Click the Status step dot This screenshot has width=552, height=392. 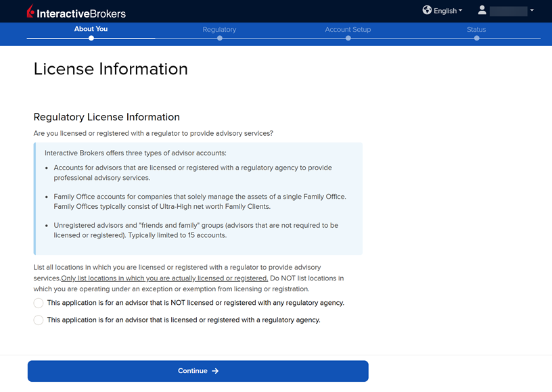[476, 39]
